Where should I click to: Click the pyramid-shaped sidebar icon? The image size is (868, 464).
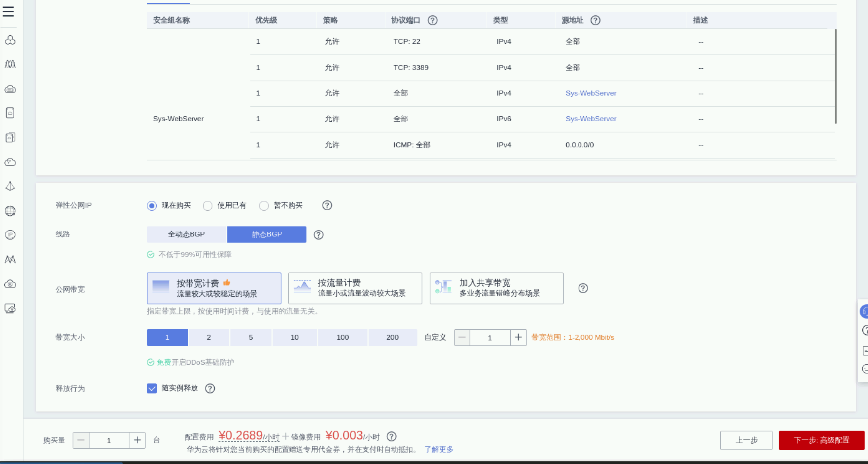point(10,186)
